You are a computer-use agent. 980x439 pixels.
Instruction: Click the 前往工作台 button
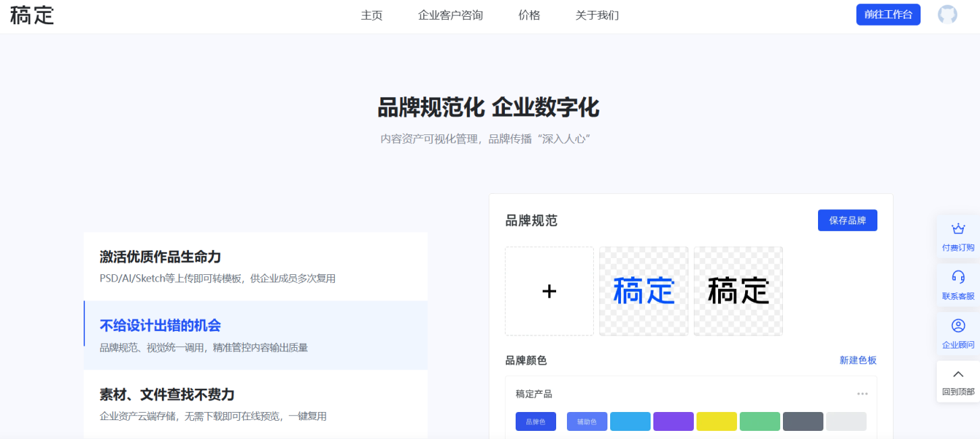point(888,15)
